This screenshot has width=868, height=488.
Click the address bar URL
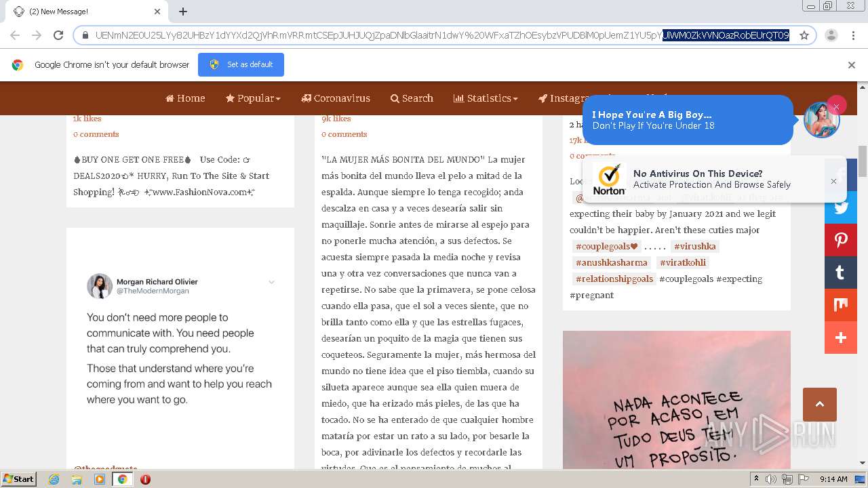coord(442,35)
